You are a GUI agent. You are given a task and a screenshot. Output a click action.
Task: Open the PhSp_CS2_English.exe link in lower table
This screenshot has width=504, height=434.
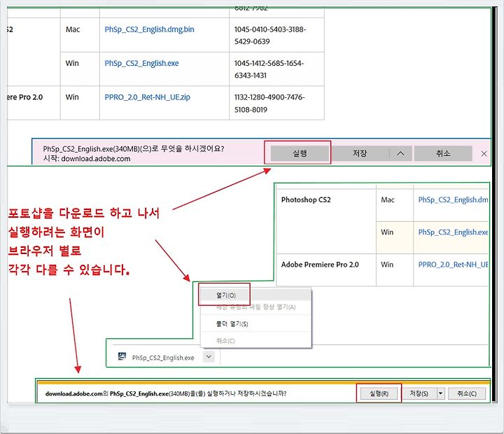click(x=453, y=232)
